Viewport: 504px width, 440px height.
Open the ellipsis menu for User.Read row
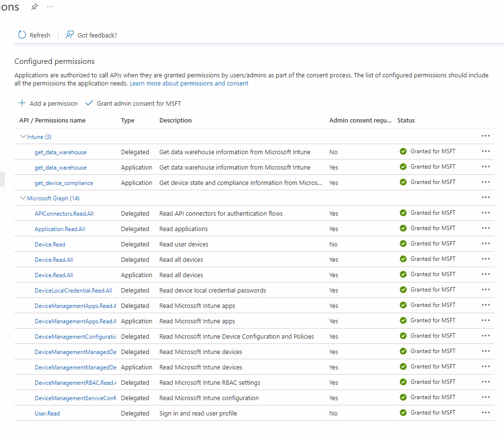coord(485,412)
